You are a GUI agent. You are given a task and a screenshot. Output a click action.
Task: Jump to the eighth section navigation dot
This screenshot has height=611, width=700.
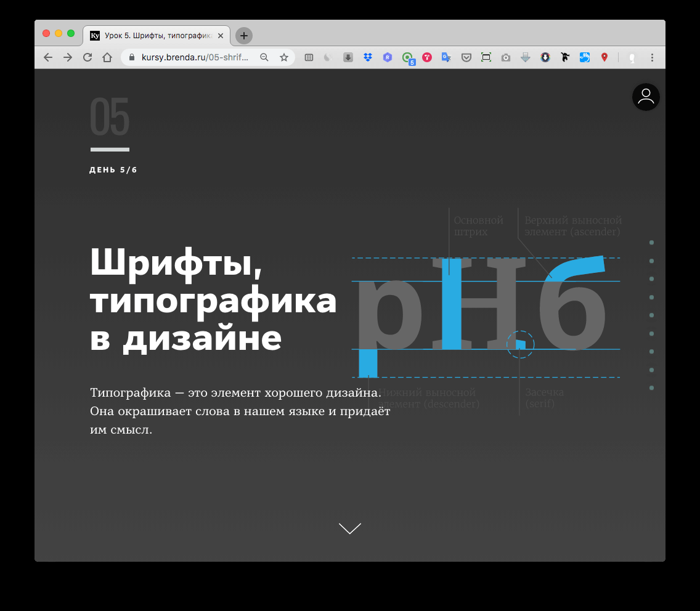(652, 370)
